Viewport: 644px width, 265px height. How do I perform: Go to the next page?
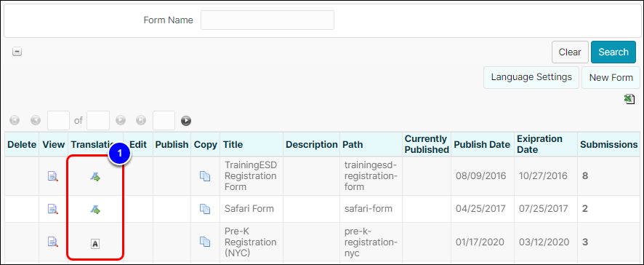click(x=121, y=121)
